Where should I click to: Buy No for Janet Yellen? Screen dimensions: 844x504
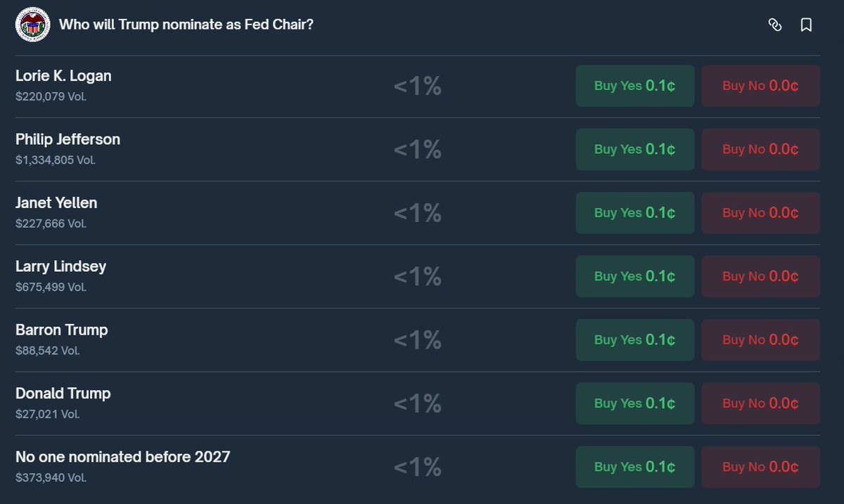tap(760, 212)
